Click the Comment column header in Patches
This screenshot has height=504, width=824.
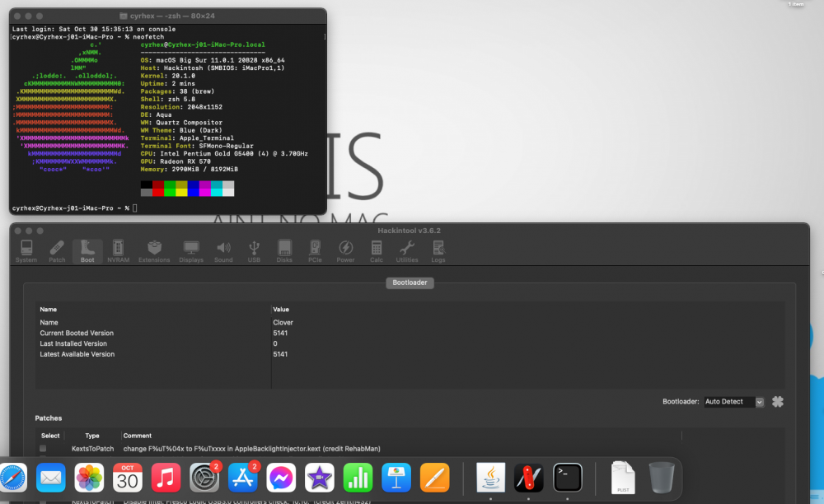tap(137, 436)
